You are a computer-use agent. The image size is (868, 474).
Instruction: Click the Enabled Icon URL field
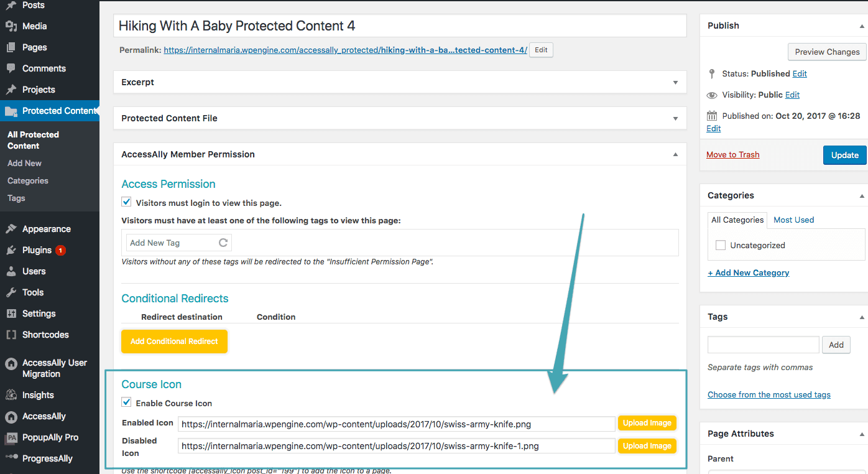click(396, 424)
